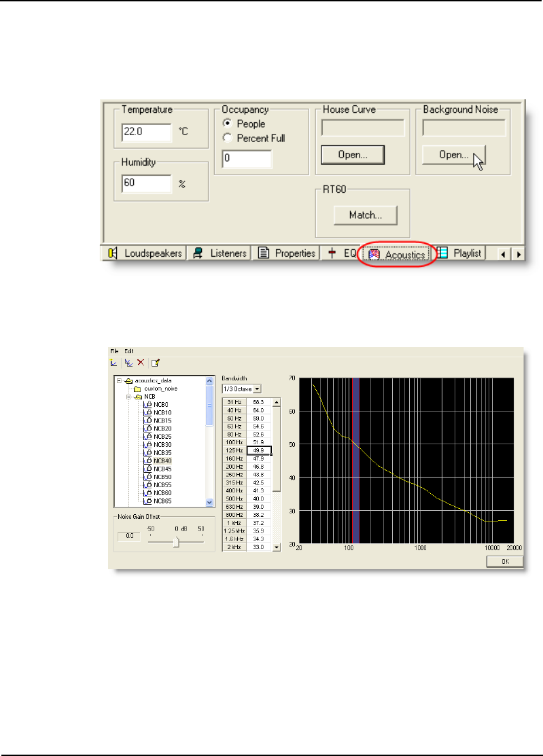Image resolution: width=543 pixels, height=756 pixels.
Task: Click the 500 Hz row header
Action: [234, 499]
